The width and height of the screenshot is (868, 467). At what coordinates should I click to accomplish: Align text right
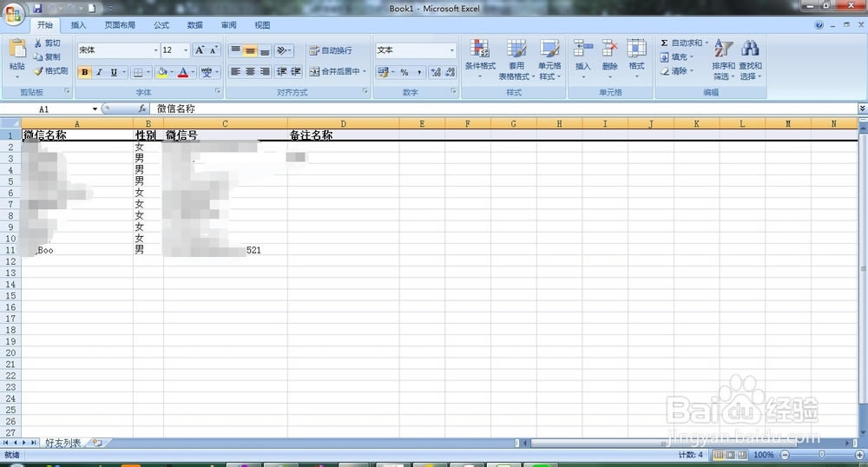click(x=265, y=71)
